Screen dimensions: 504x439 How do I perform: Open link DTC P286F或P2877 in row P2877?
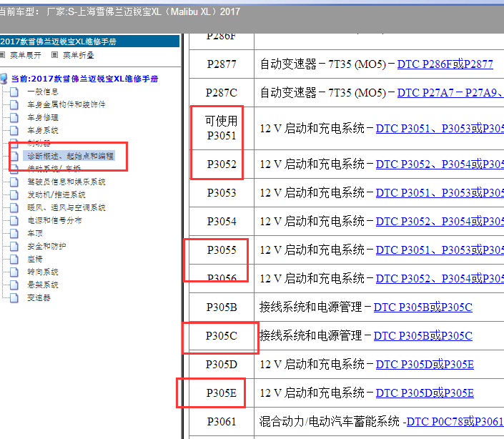click(445, 64)
